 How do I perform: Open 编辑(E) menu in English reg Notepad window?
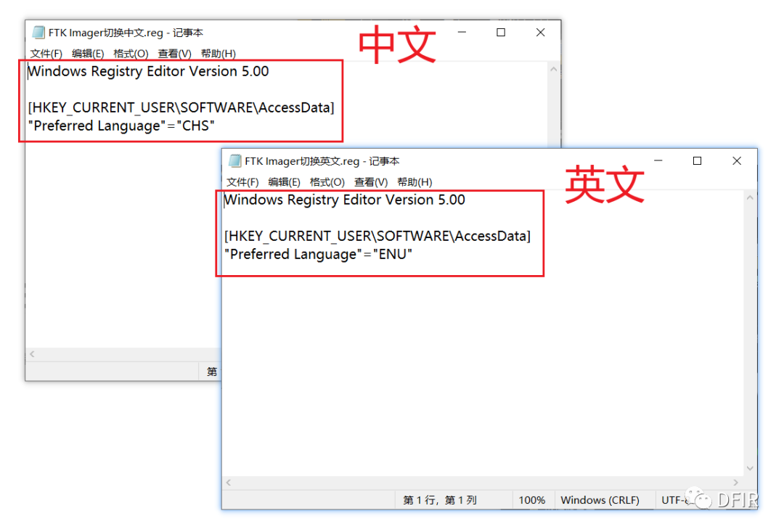pos(285,182)
